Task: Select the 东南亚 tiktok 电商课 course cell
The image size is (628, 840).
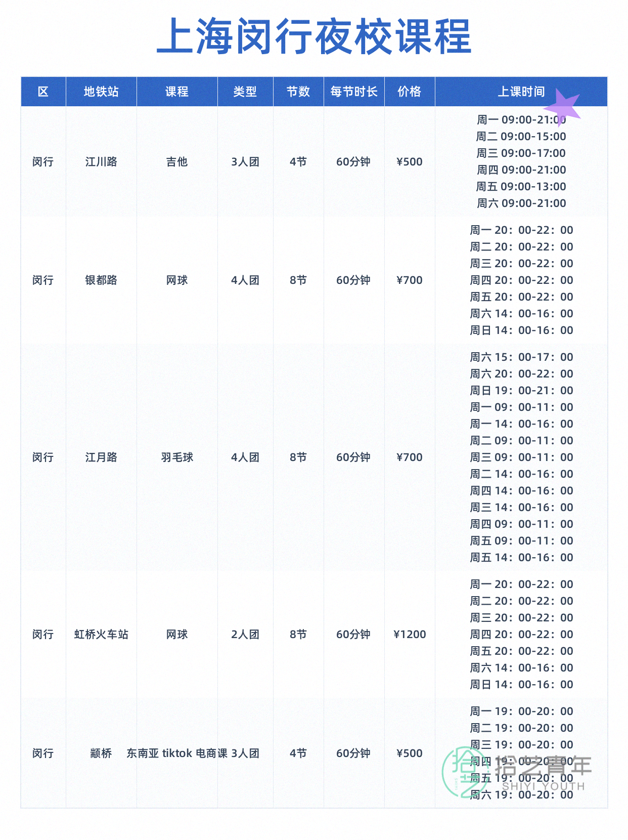Action: 177,753
